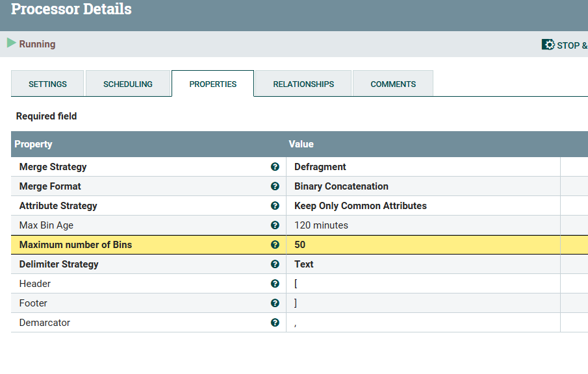Screen dimensions: 588x374
Task: Click the STOP & configure button
Action: (x=565, y=45)
